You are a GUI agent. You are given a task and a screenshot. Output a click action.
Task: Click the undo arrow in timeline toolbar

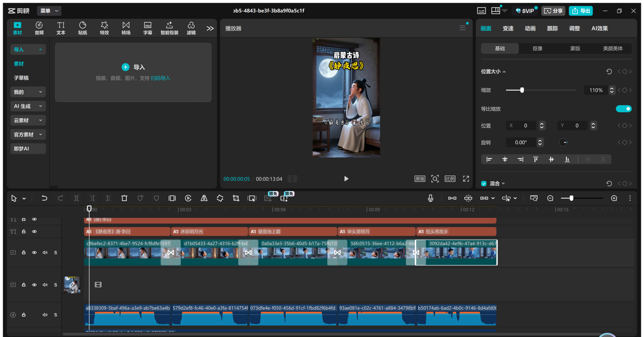coord(44,198)
